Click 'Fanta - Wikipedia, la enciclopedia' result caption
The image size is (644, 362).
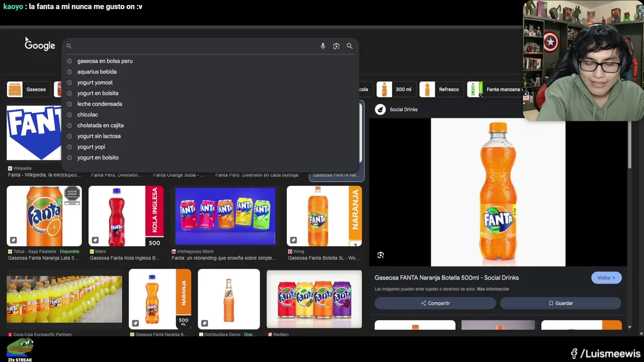point(44,175)
